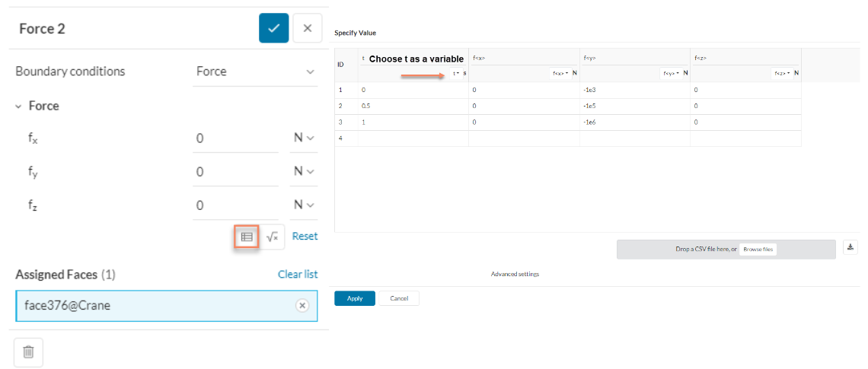The height and width of the screenshot is (369, 868).
Task: Open the unit dropdown for f_x
Action: point(304,138)
